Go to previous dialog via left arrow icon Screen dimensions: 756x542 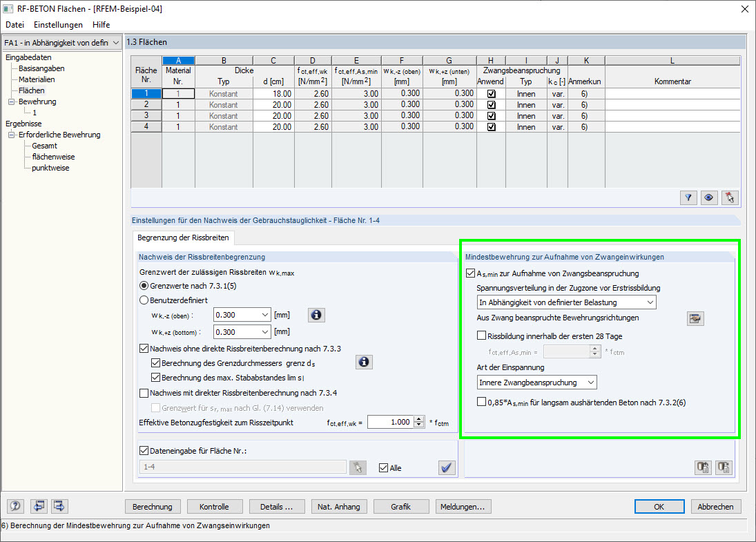(x=39, y=506)
